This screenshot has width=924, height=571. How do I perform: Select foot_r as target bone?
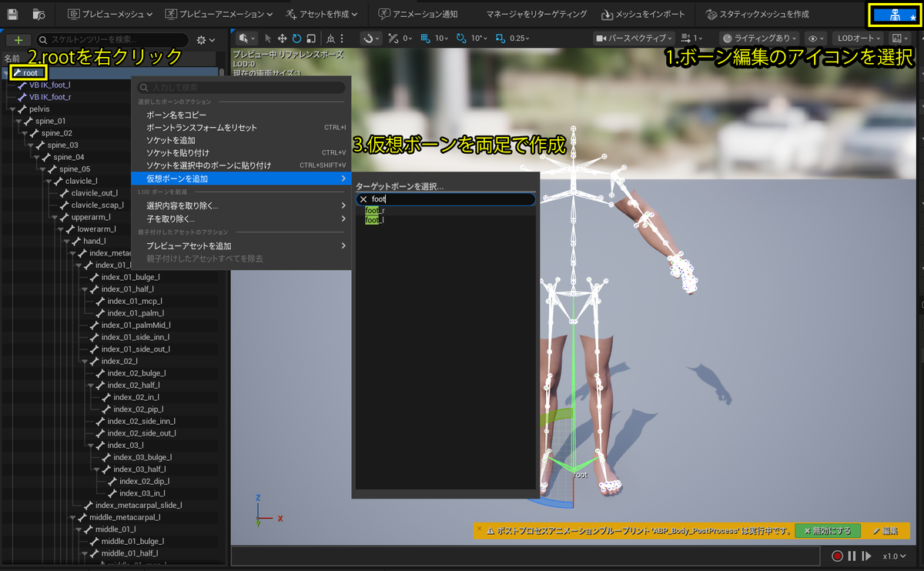pyautogui.click(x=375, y=211)
